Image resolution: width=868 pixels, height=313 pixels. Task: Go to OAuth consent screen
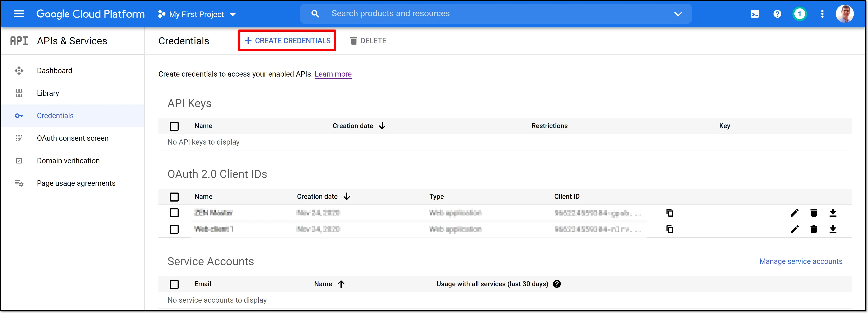(x=73, y=138)
